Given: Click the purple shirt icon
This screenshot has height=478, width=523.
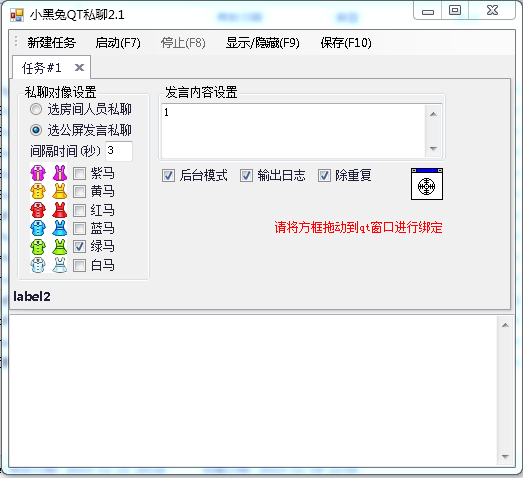Looking at the screenshot, I should click(38, 173).
